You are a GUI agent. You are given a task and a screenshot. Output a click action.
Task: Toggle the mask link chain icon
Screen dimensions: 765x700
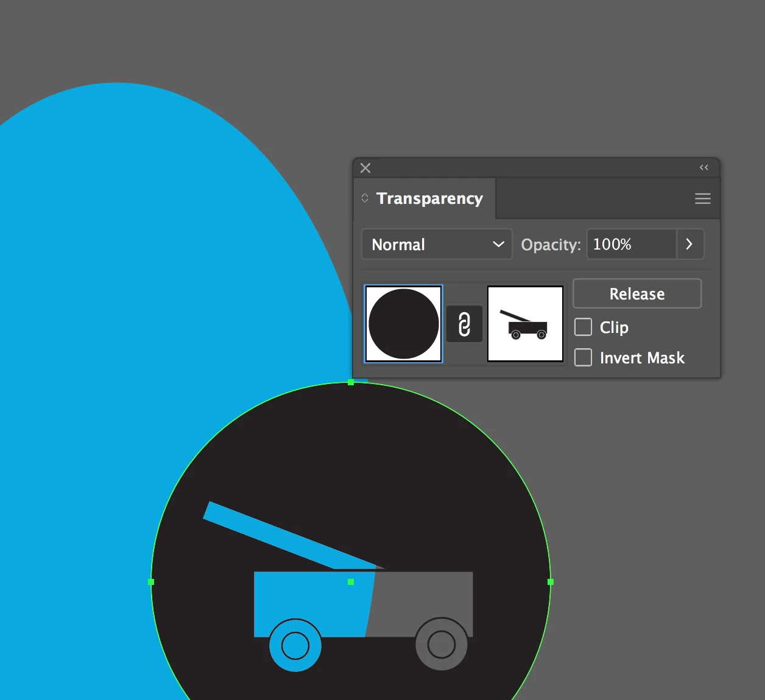[x=464, y=324]
